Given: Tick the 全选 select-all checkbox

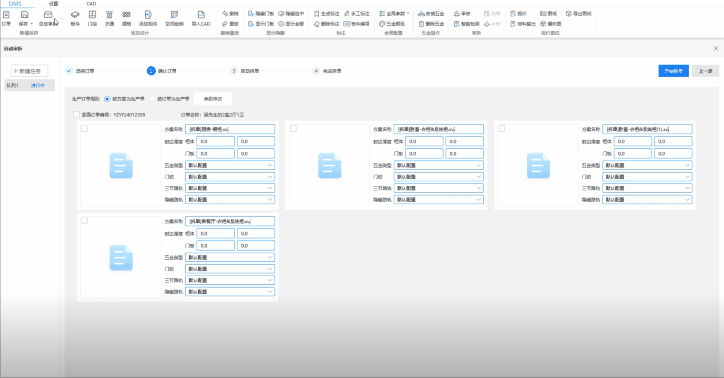Looking at the screenshot, I should tap(76, 114).
